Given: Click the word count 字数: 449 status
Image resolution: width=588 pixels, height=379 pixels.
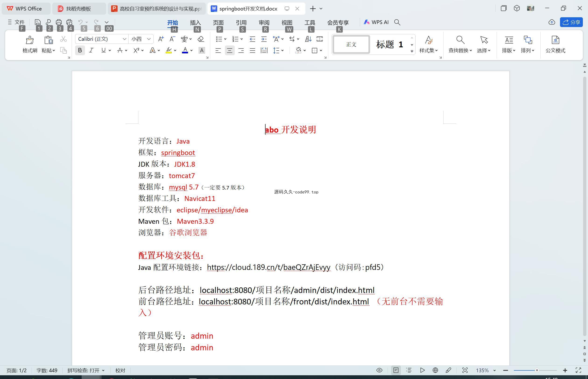Looking at the screenshot, I should pos(47,370).
